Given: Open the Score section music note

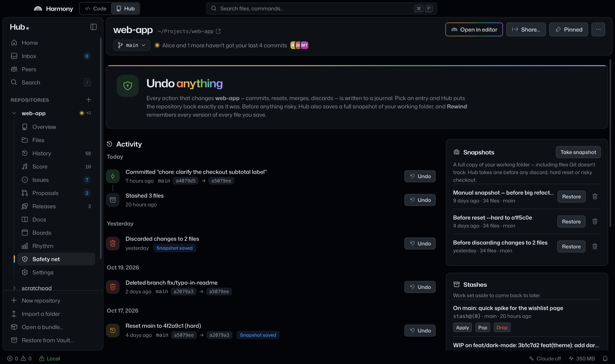Looking at the screenshot, I should click(x=56, y=167).
